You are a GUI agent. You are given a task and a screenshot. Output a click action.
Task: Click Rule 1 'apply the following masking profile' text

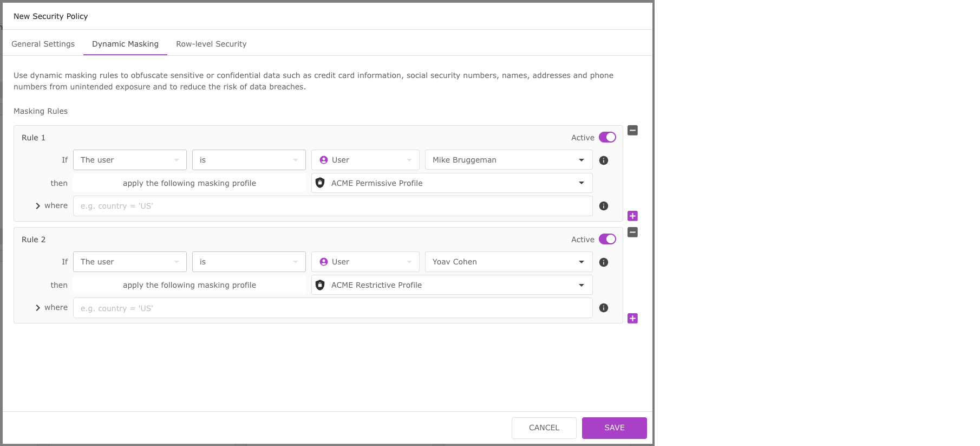[x=190, y=183]
